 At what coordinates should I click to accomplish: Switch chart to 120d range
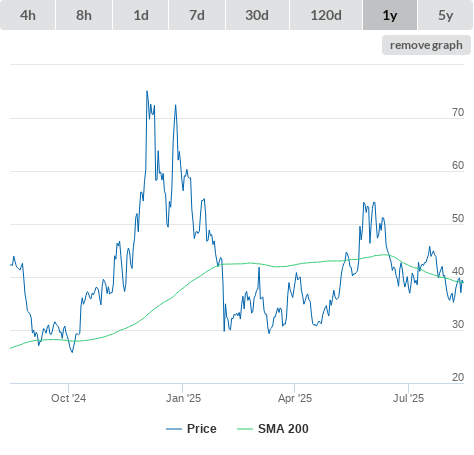[326, 15]
